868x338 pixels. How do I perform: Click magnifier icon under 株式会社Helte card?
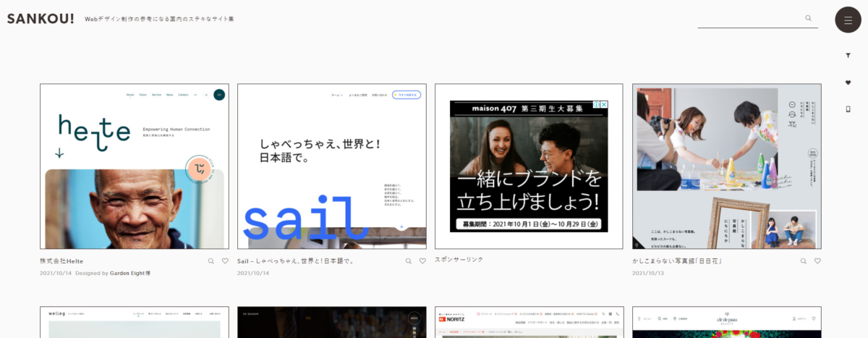pyautogui.click(x=211, y=261)
